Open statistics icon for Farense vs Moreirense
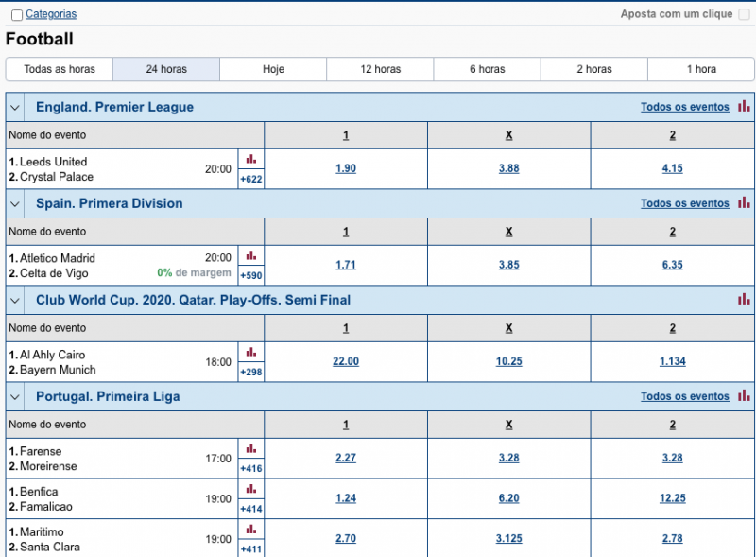Image resolution: width=756 pixels, height=557 pixels. 251,448
